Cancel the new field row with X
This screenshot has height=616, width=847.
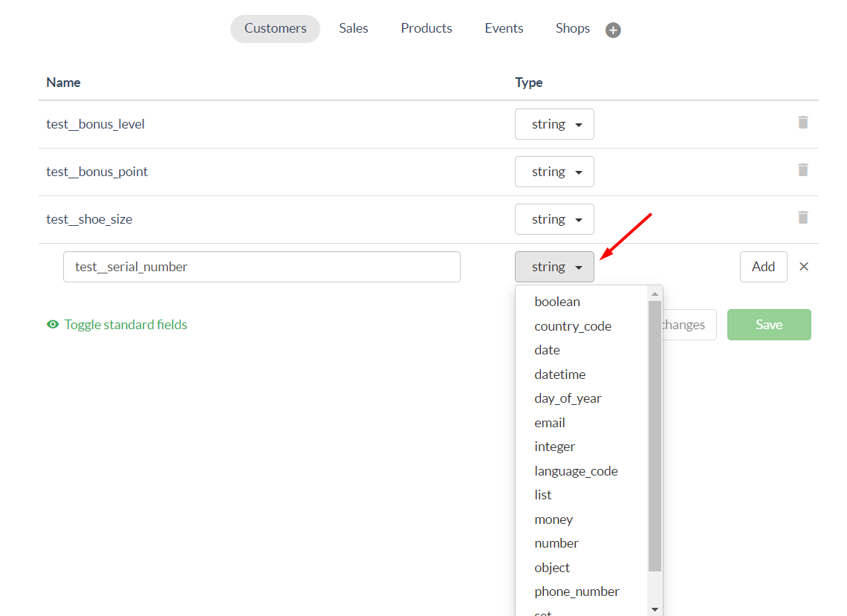(x=804, y=267)
